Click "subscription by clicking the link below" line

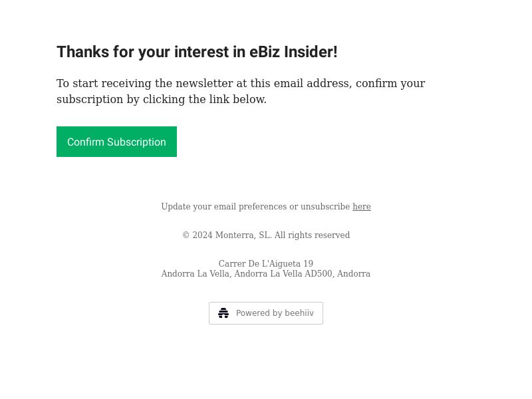pyautogui.click(x=162, y=99)
